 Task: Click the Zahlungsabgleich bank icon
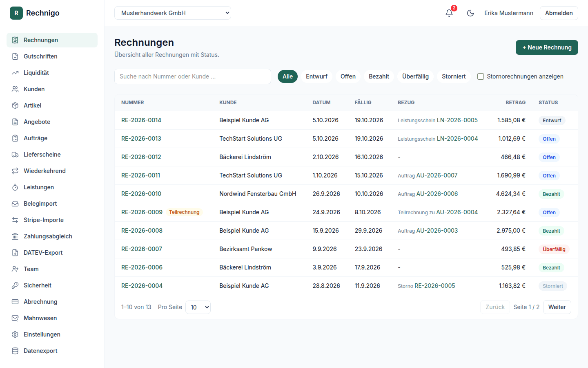tap(15, 236)
